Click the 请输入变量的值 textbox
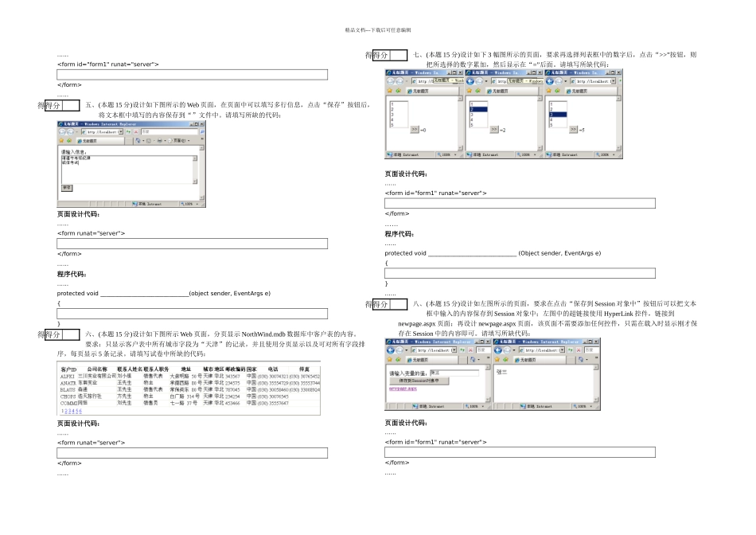Viewport: 756px width, 535px height. 454,373
